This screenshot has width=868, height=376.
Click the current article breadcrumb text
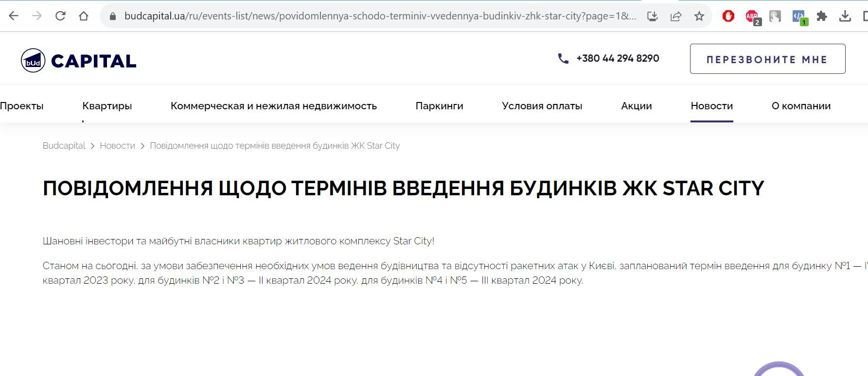click(x=275, y=146)
